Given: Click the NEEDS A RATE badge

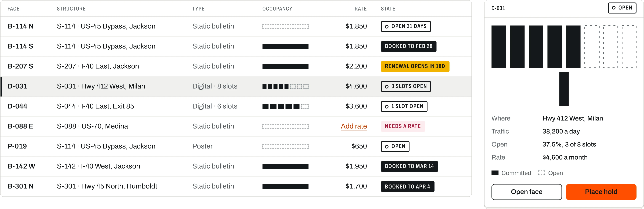Looking at the screenshot, I should click(403, 126).
